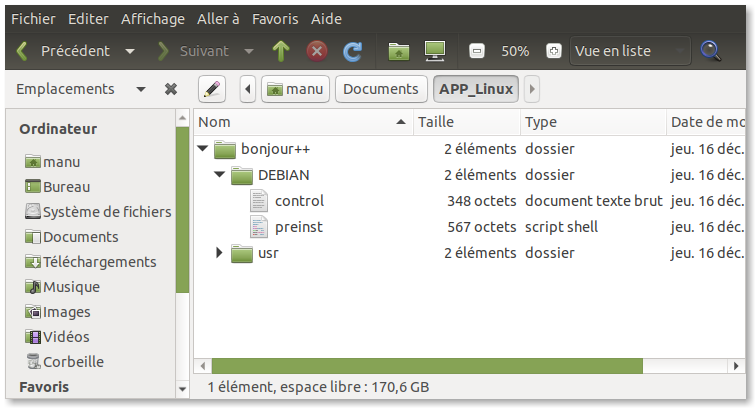Open the Computer icon in the toolbar

435,51
